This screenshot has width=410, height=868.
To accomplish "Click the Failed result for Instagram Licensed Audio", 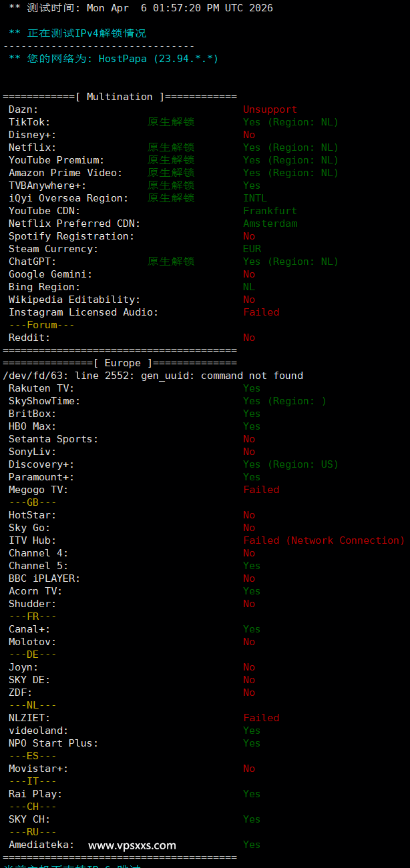I will click(x=261, y=312).
